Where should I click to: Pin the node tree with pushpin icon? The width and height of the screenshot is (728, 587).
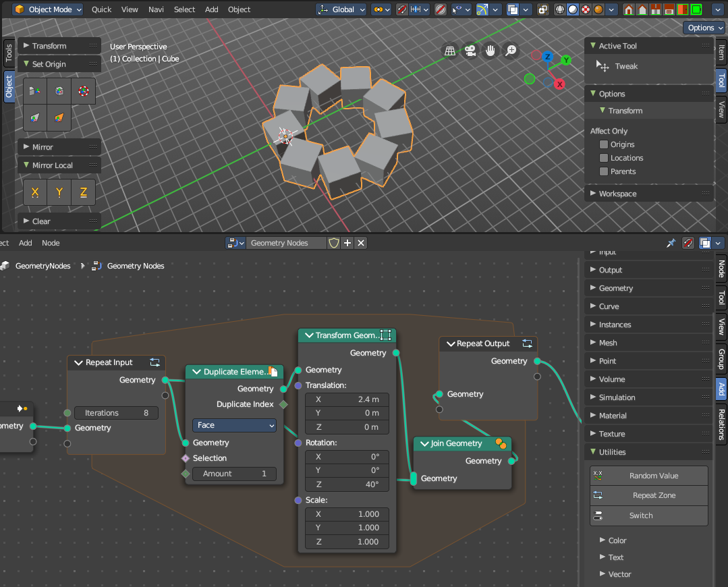pos(671,243)
